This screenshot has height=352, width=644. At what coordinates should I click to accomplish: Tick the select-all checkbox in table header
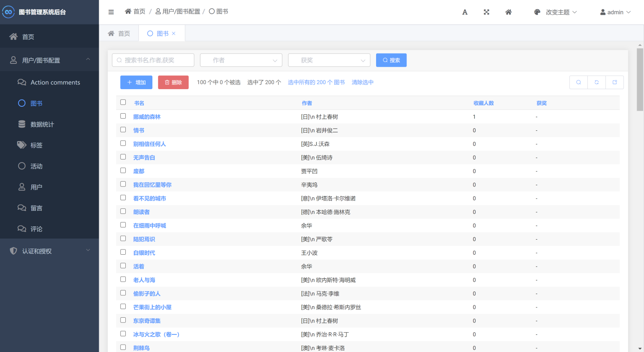tap(123, 102)
